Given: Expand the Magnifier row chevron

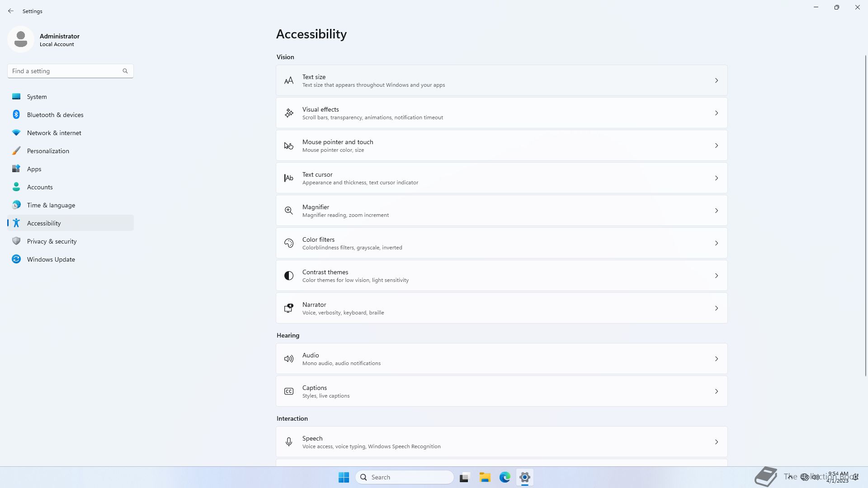Looking at the screenshot, I should coord(717,211).
